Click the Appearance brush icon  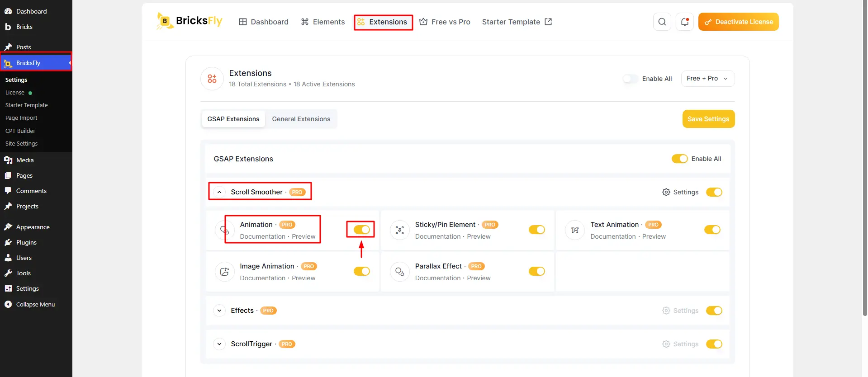pos(8,227)
